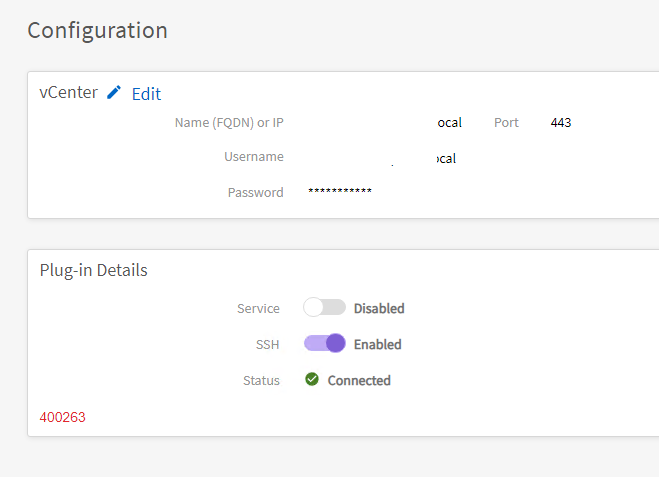659x477 pixels.
Task: Enable the Service toggle switch
Action: 324,308
